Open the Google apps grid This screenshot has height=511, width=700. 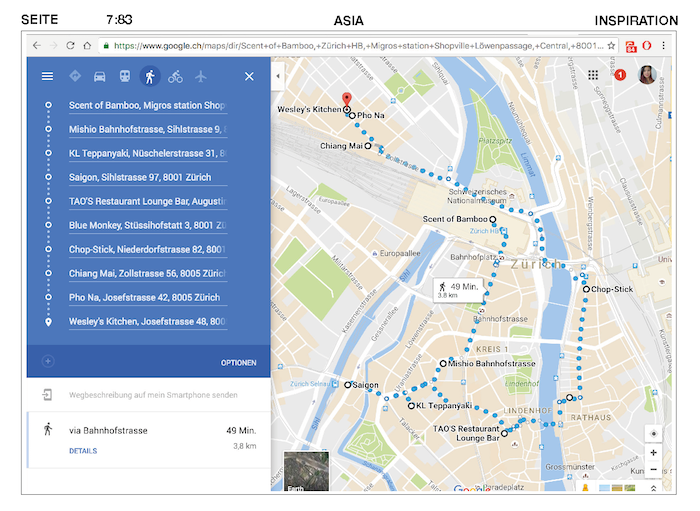pyautogui.click(x=593, y=75)
